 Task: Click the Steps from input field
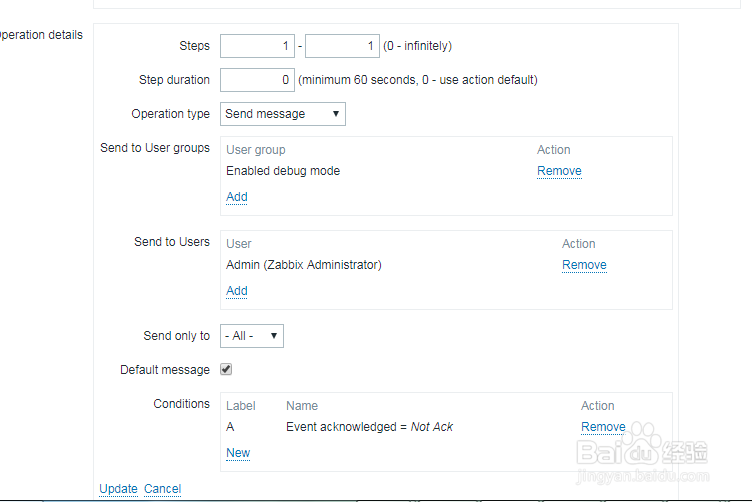(257, 46)
